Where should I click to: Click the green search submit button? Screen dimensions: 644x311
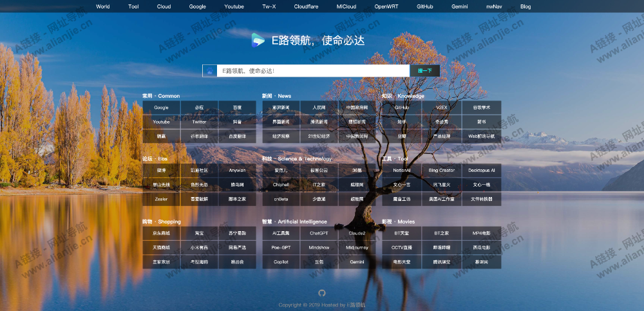click(x=424, y=71)
